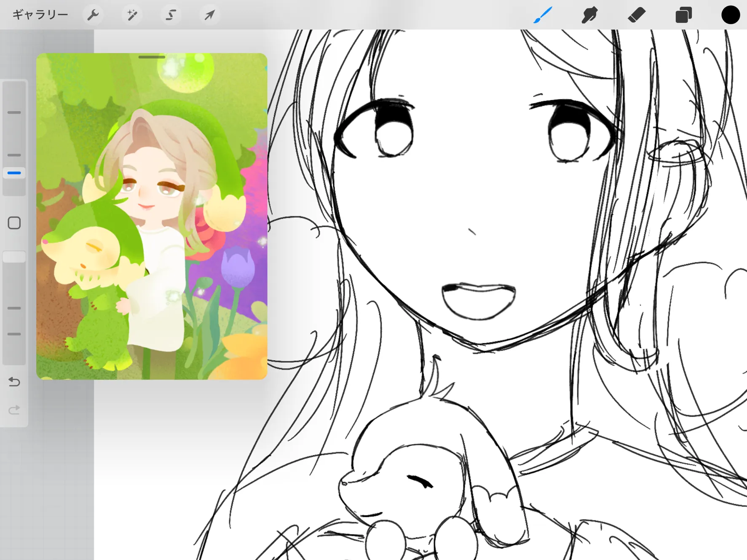Activate the Transform arrow tool

pyautogui.click(x=209, y=15)
